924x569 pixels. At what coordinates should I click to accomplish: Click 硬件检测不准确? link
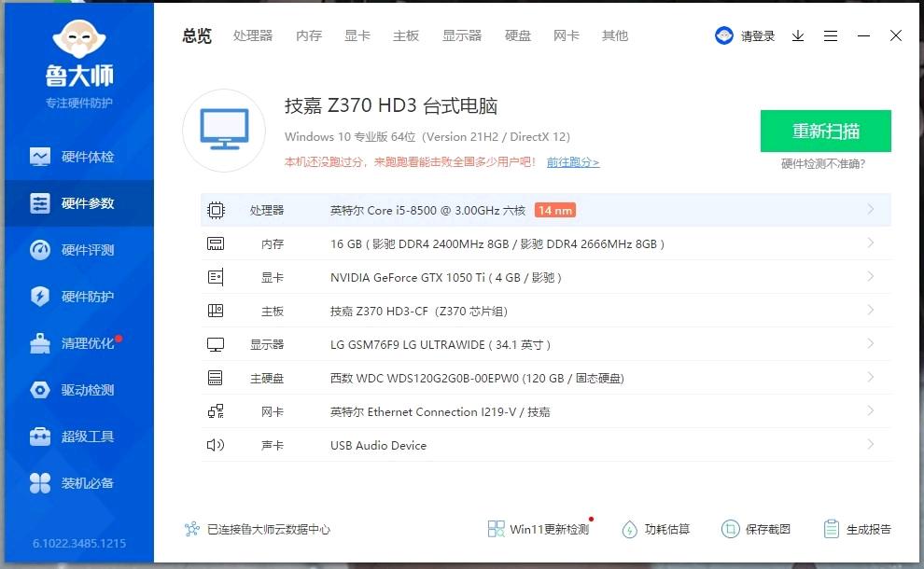coord(823,164)
